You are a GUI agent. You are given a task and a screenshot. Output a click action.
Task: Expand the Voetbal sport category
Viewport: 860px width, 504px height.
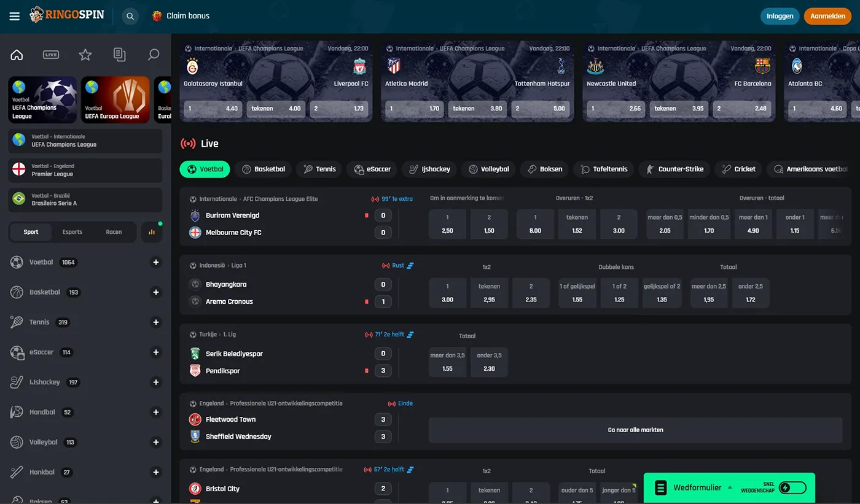click(156, 262)
